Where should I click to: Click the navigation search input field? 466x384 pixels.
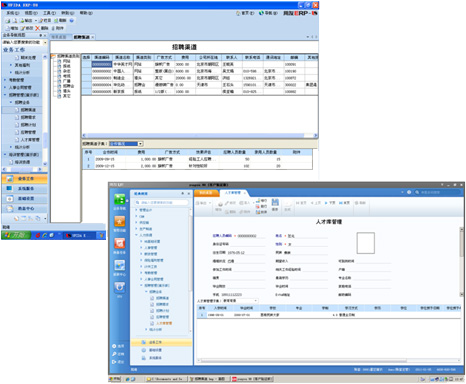point(162,203)
